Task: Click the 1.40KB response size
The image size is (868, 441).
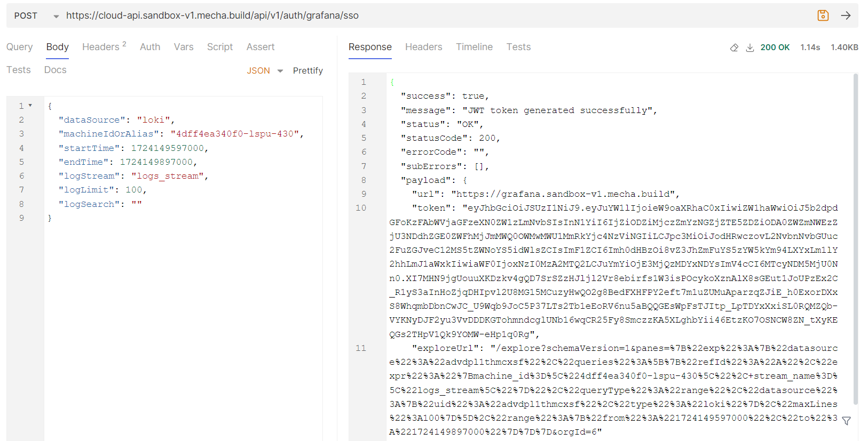Action: 845,47
